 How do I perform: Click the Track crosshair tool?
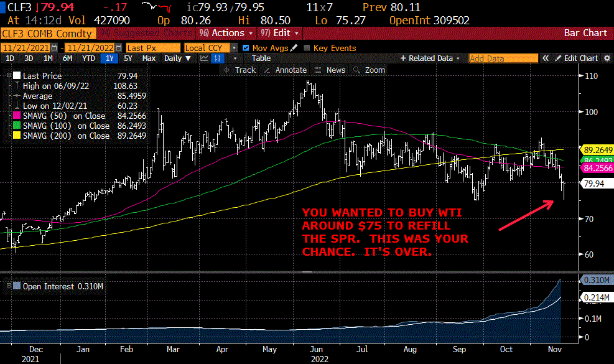coord(239,70)
